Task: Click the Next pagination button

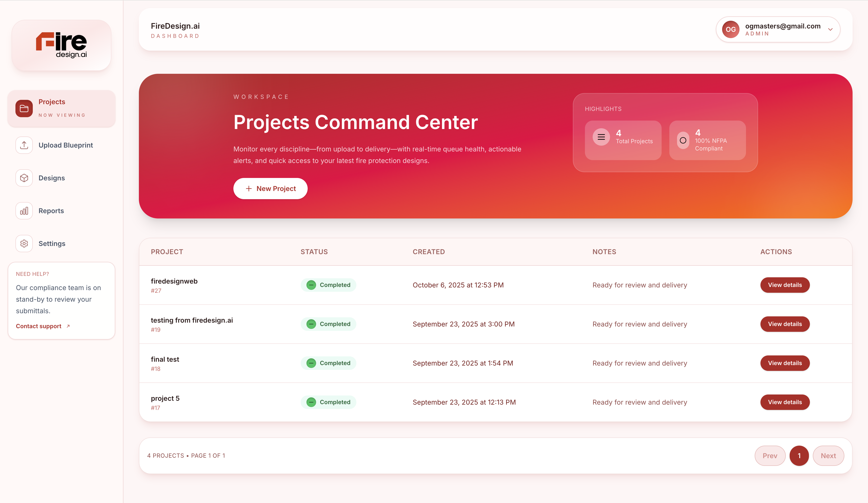Action: pyautogui.click(x=828, y=455)
